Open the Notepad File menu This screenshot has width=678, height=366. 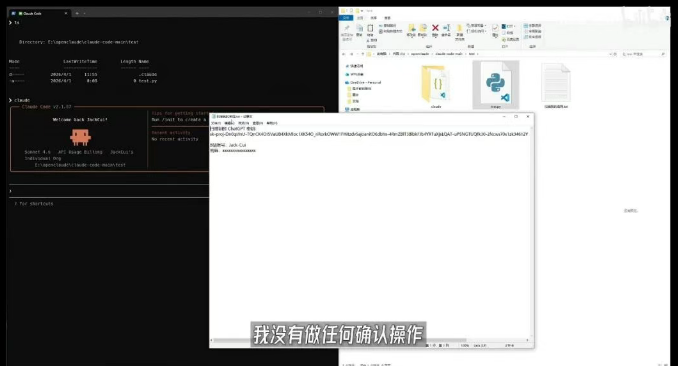tap(215, 123)
